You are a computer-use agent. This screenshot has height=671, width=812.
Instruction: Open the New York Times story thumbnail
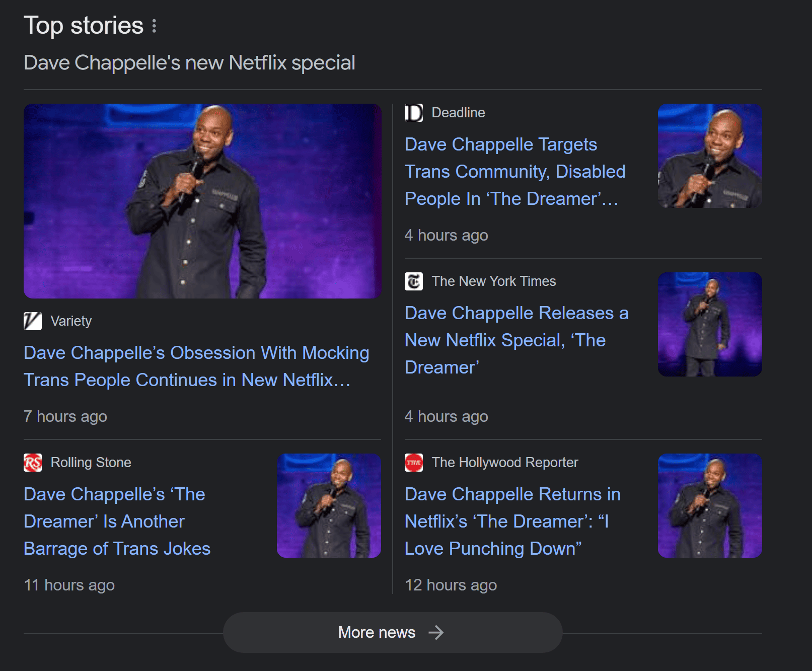click(x=710, y=324)
